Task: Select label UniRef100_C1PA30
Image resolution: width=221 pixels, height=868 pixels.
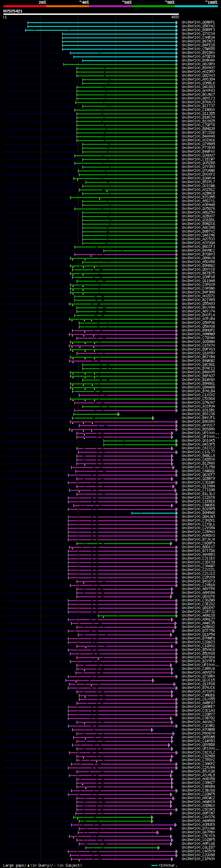Action: tap(198, 859)
